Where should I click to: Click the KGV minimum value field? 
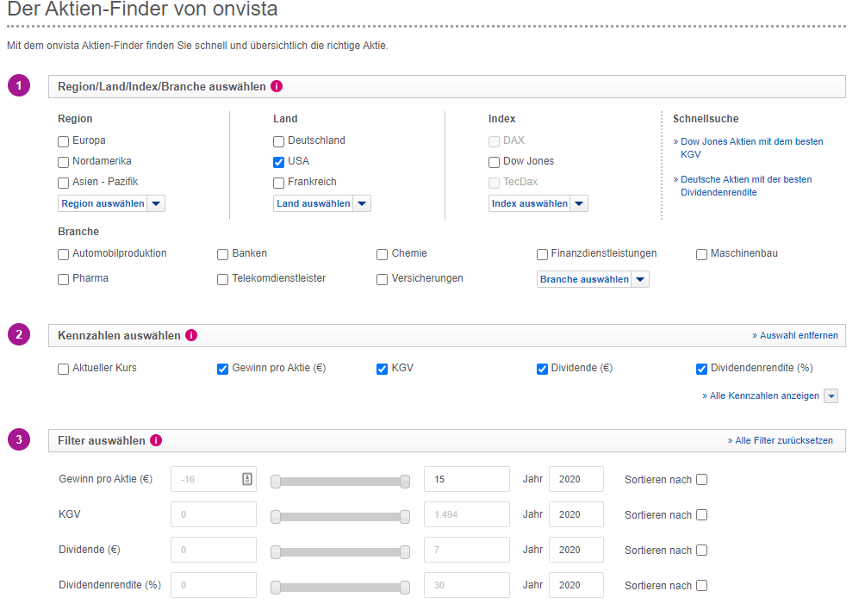click(x=214, y=514)
